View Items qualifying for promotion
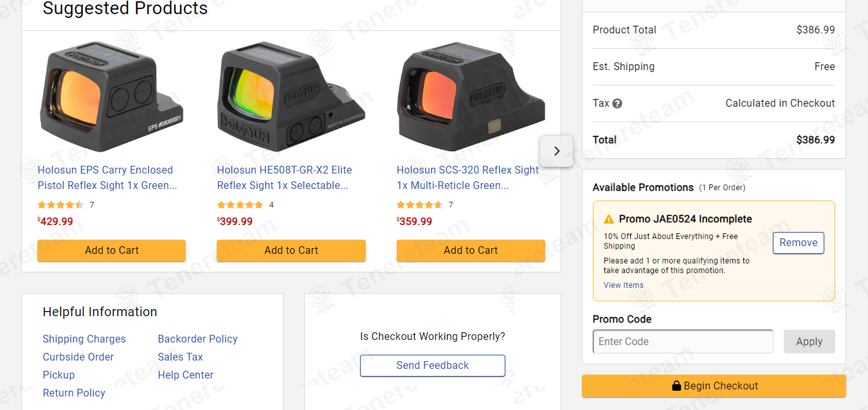The height and width of the screenshot is (410, 868). 624,285
